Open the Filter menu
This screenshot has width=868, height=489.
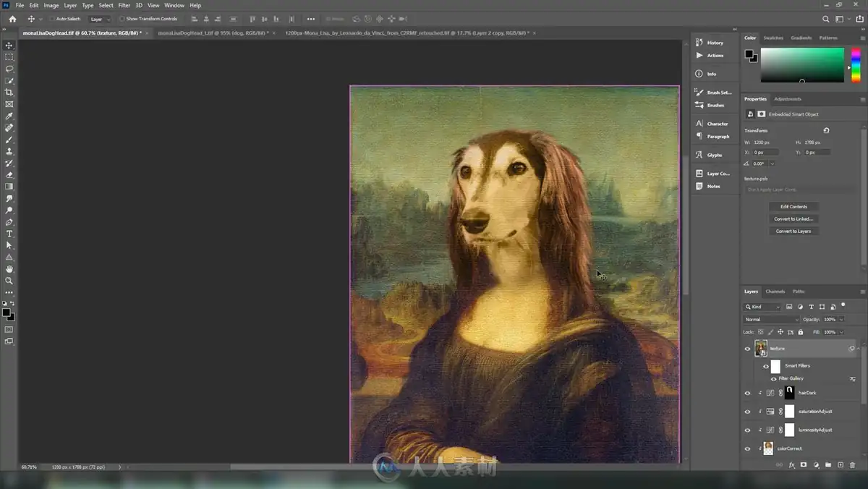pos(124,5)
